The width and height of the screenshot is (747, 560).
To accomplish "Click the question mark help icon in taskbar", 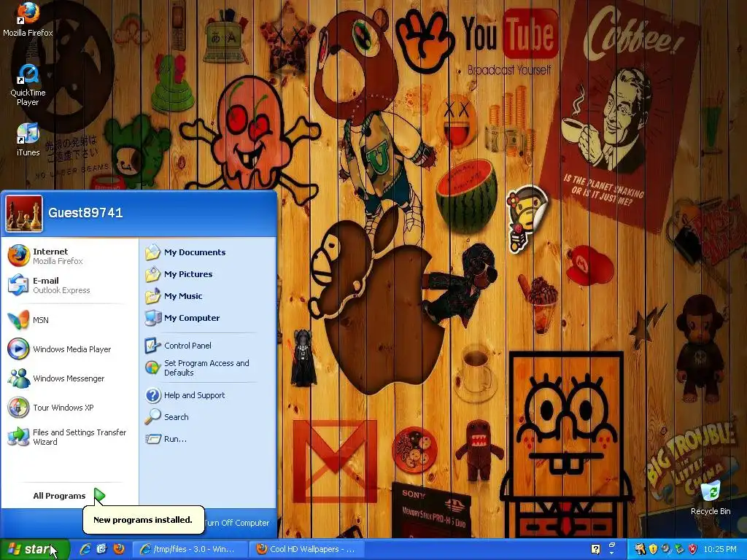I will tap(595, 549).
